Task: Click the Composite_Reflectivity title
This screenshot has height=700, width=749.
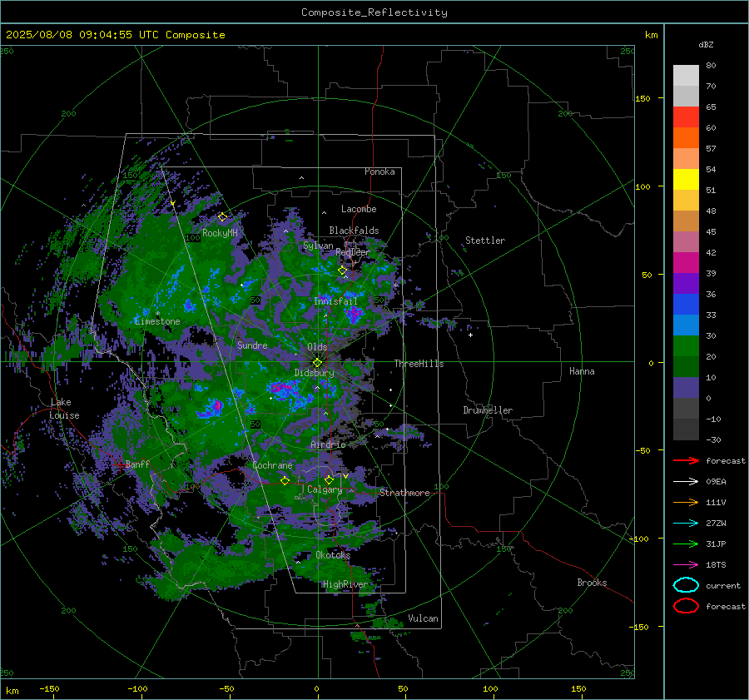Action: coord(374,12)
